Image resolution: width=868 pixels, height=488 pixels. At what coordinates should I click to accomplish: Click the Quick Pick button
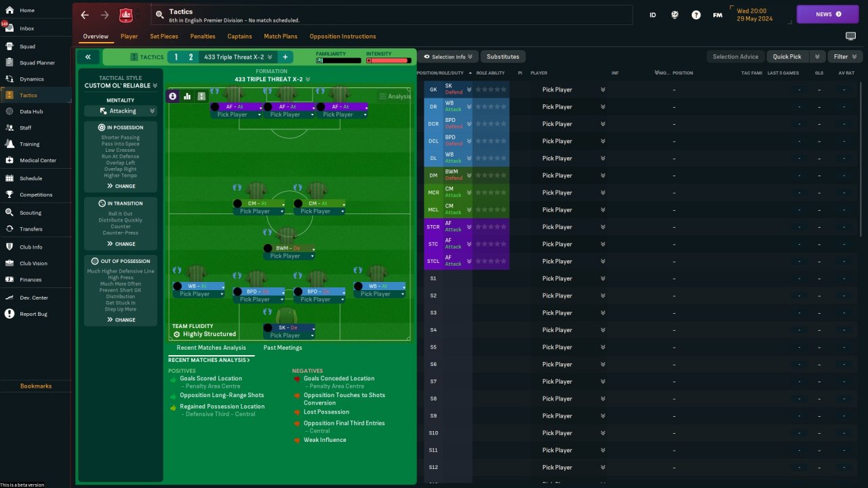tap(787, 57)
